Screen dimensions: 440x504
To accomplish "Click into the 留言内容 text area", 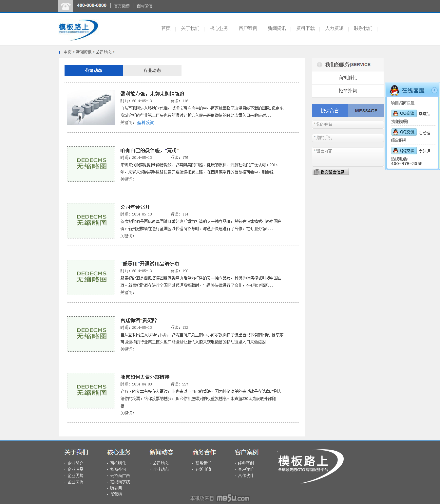I will coord(348,157).
